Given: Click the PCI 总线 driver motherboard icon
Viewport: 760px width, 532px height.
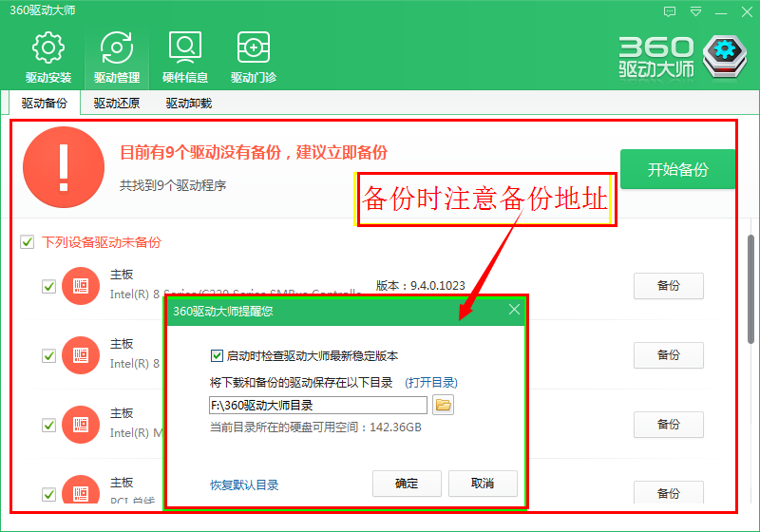Looking at the screenshot, I should pos(81,488).
